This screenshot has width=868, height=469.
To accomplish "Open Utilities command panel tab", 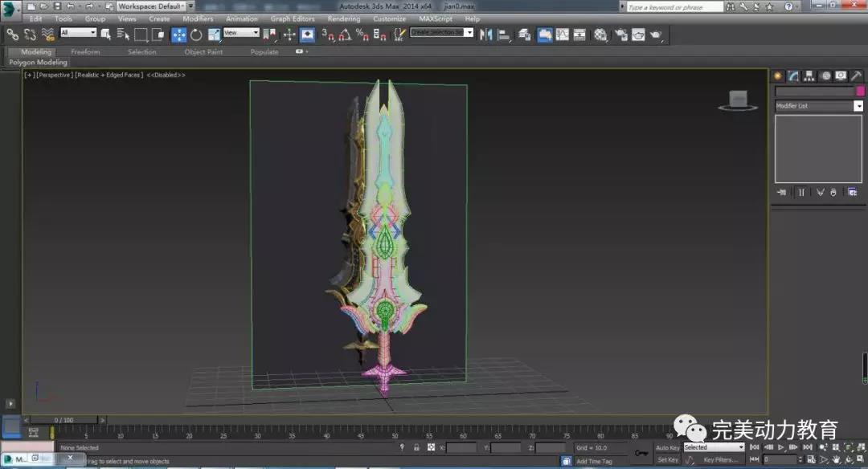I will point(857,75).
